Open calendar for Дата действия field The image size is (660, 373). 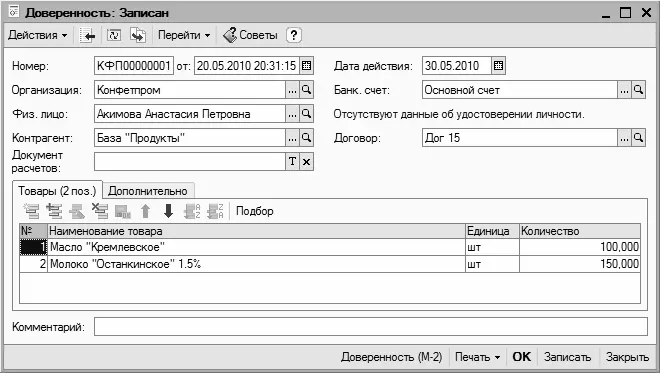tap(498, 66)
